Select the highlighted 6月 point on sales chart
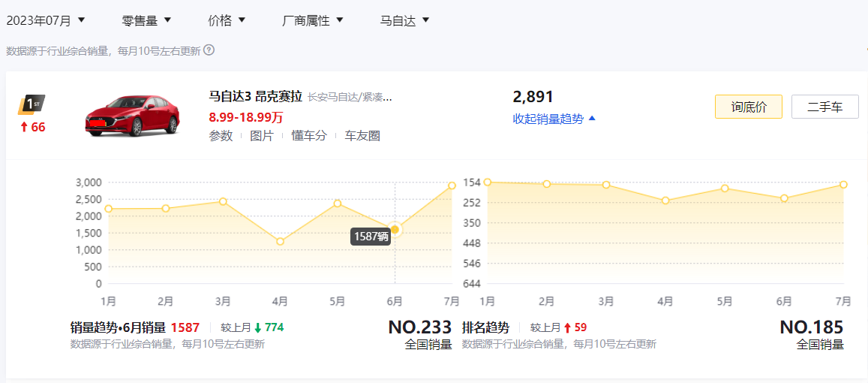 pyautogui.click(x=395, y=230)
